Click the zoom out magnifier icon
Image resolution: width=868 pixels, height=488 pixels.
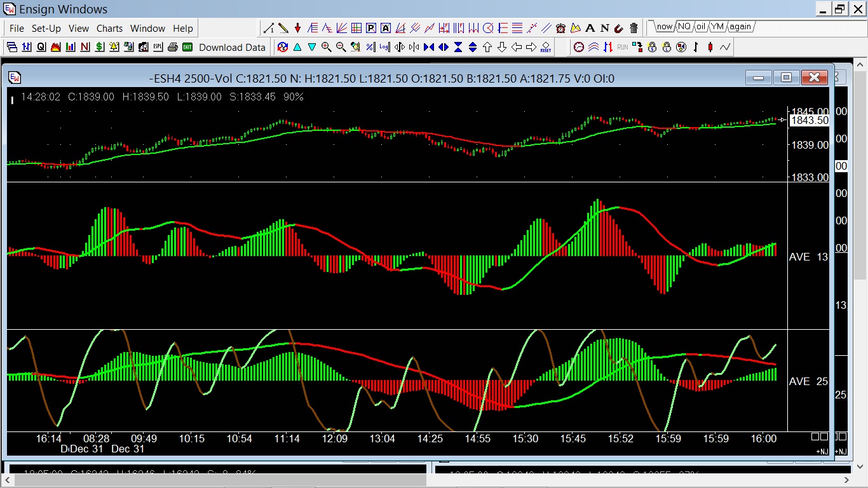[341, 47]
